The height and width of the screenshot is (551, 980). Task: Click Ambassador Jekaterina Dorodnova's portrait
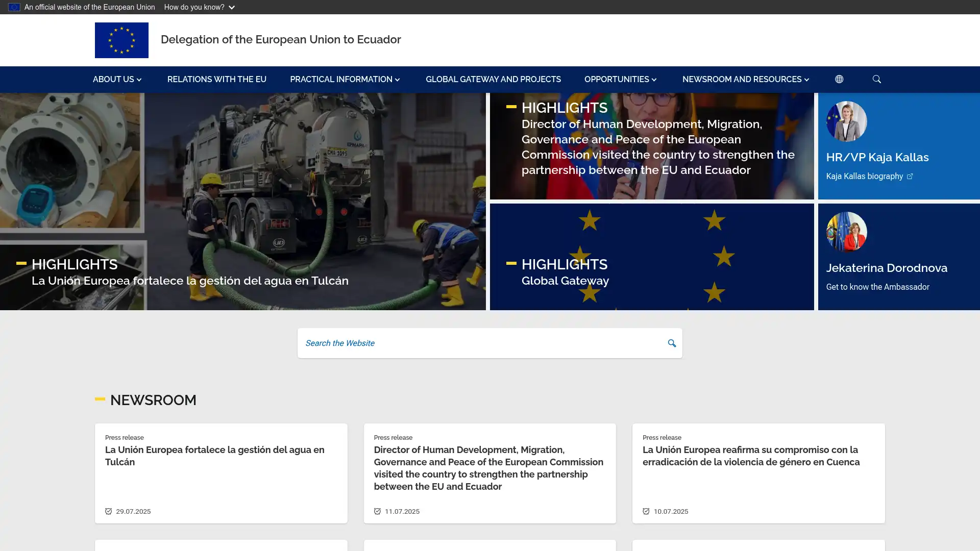(x=846, y=232)
